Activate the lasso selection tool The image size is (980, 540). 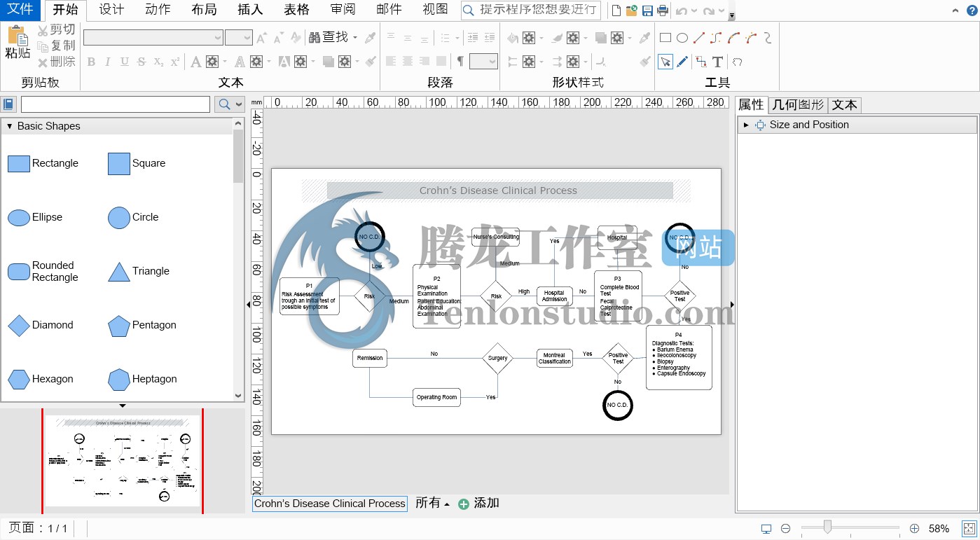click(737, 62)
